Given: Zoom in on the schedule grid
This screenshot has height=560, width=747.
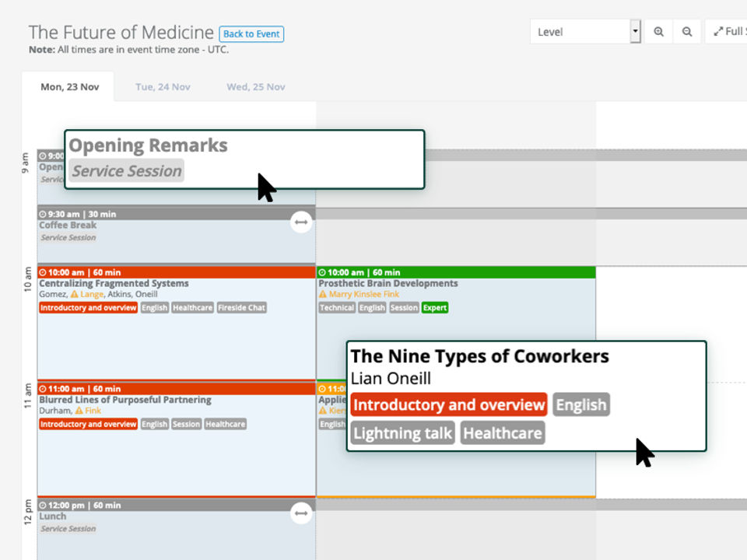Looking at the screenshot, I should 658,32.
